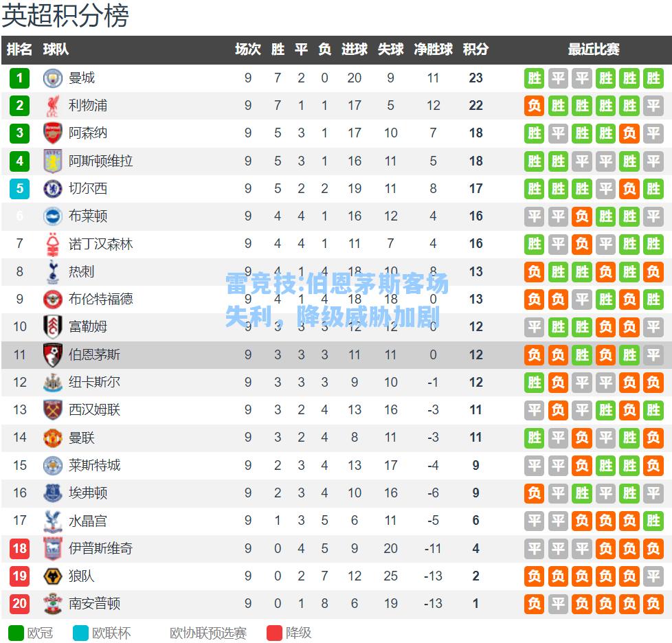
Task: Click red rank badge 20 for 南安普顿
Action: click(x=20, y=604)
